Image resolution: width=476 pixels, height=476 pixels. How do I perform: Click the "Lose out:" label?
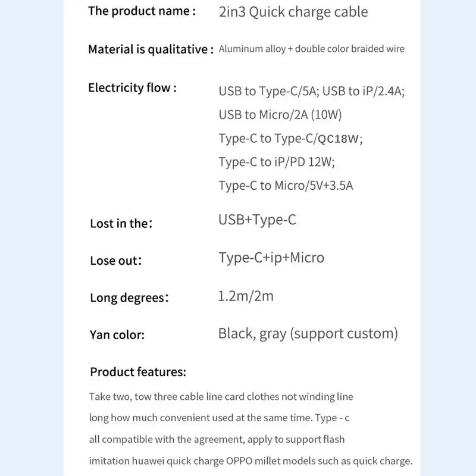coord(116,261)
